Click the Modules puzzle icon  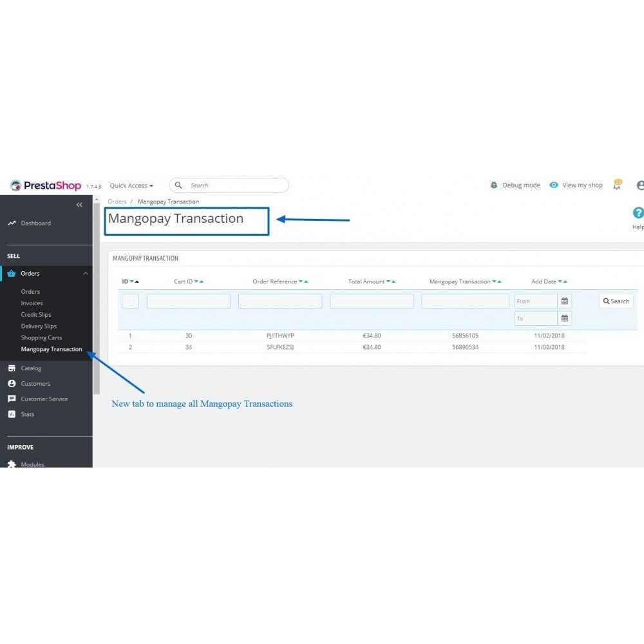pyautogui.click(x=12, y=464)
